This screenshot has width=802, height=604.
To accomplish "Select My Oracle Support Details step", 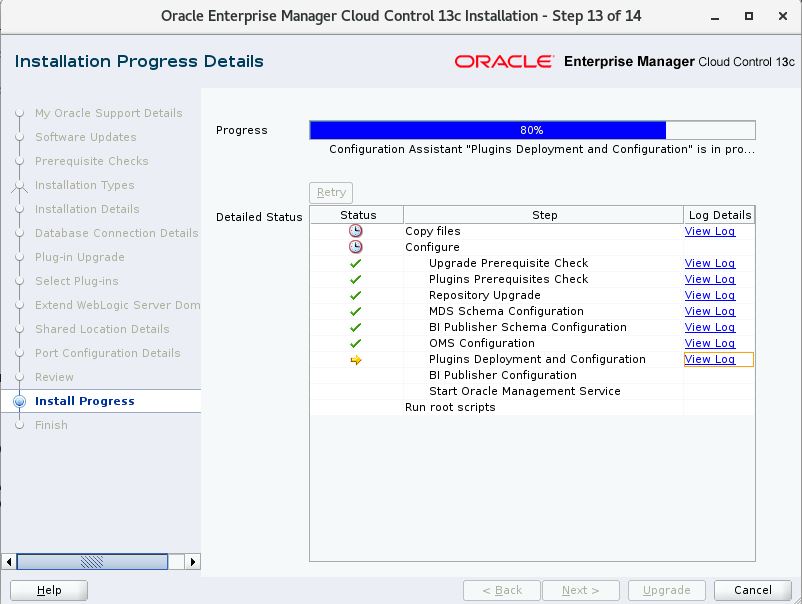I will [108, 113].
